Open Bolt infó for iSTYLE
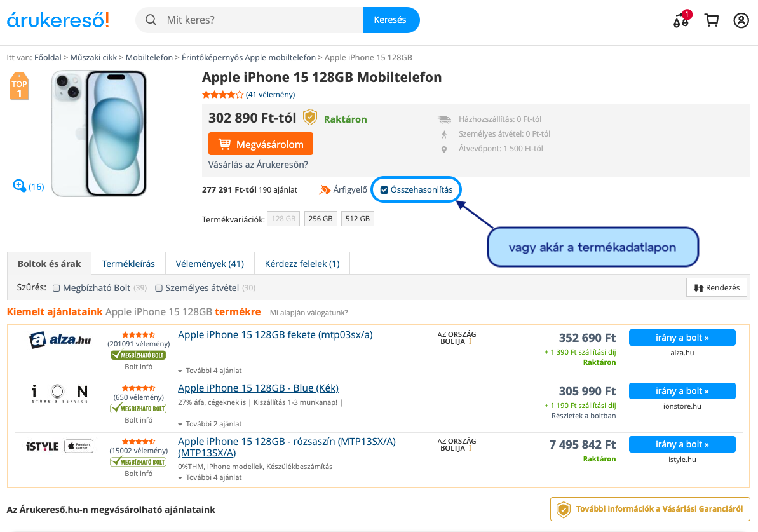 (139, 474)
